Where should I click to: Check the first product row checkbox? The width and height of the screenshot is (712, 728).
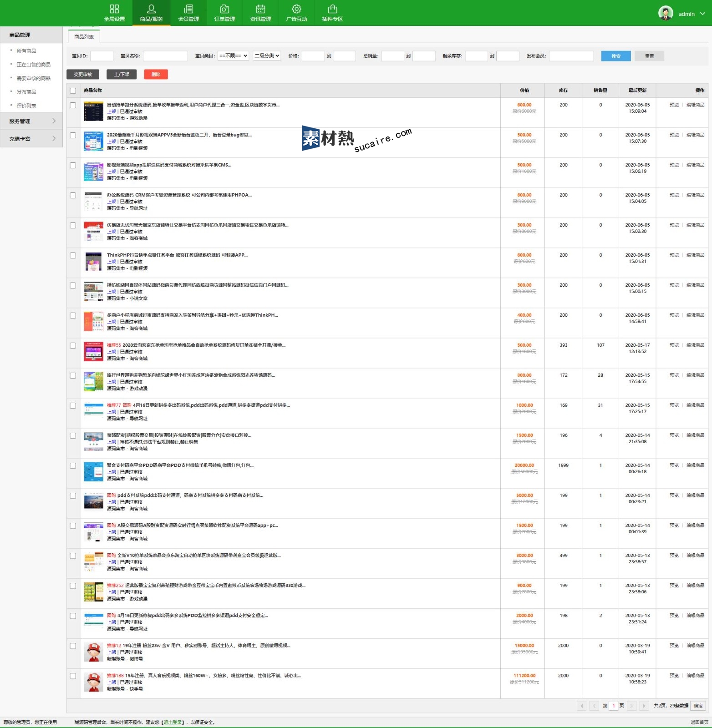pyautogui.click(x=73, y=105)
